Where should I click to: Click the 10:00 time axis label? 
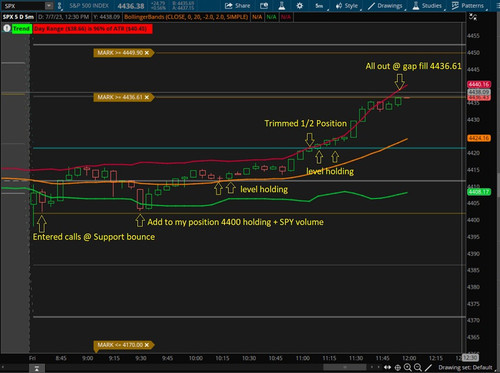tap(196, 358)
